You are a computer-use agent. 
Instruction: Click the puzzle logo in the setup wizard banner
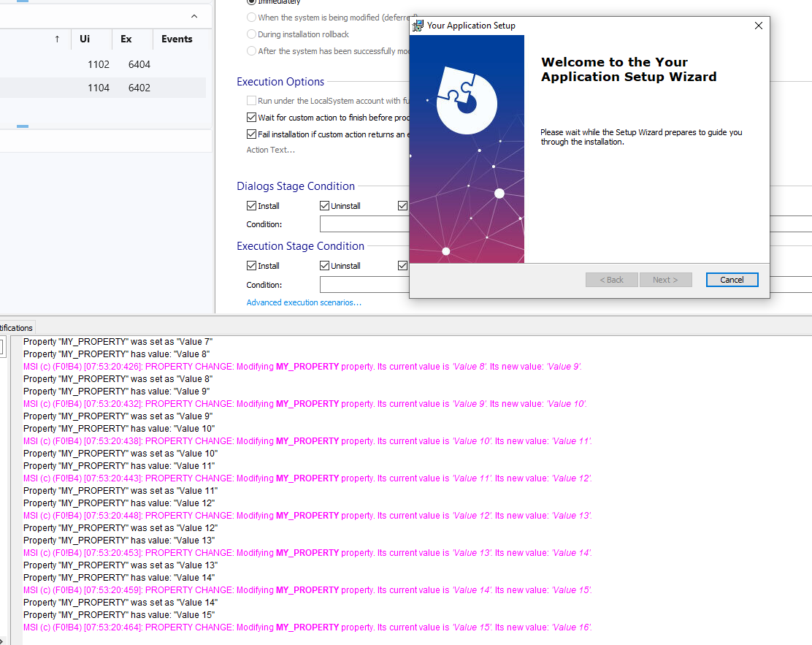click(467, 100)
